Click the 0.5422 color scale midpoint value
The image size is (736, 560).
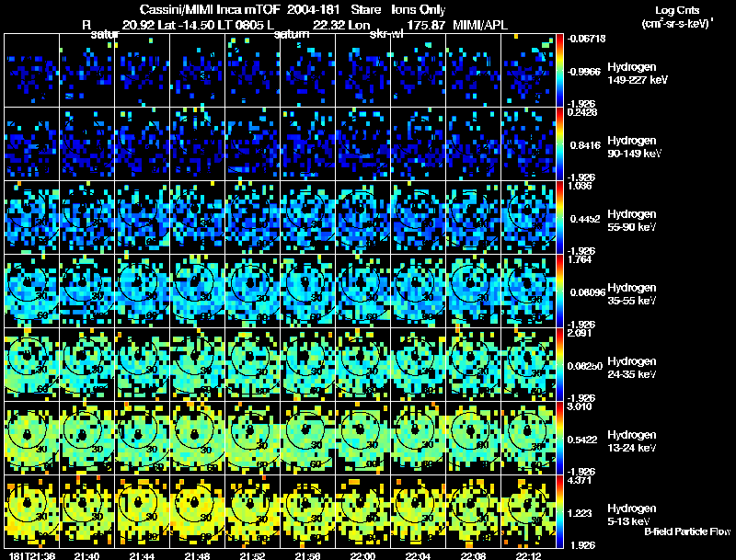pyautogui.click(x=583, y=440)
